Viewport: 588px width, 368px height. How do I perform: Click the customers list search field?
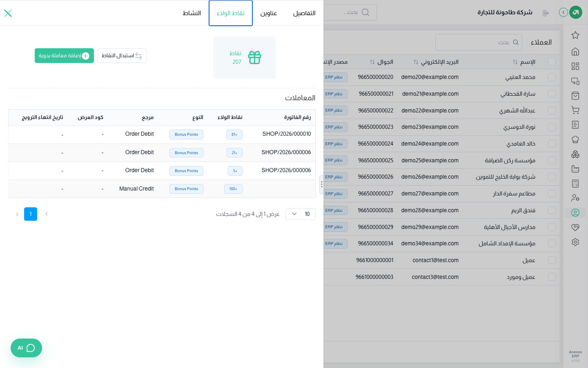(x=479, y=42)
